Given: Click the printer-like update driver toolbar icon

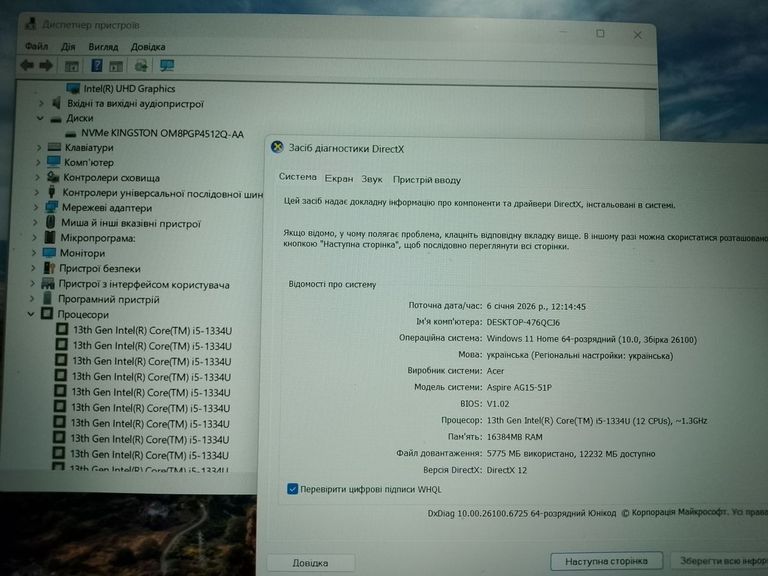Looking at the screenshot, I should click(x=141, y=66).
